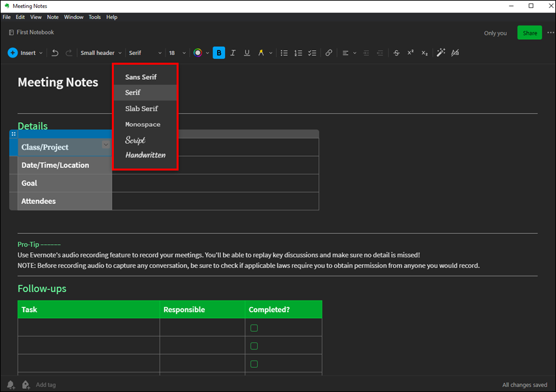Open the Small header style dropdown
The width and height of the screenshot is (556, 392).
(101, 53)
